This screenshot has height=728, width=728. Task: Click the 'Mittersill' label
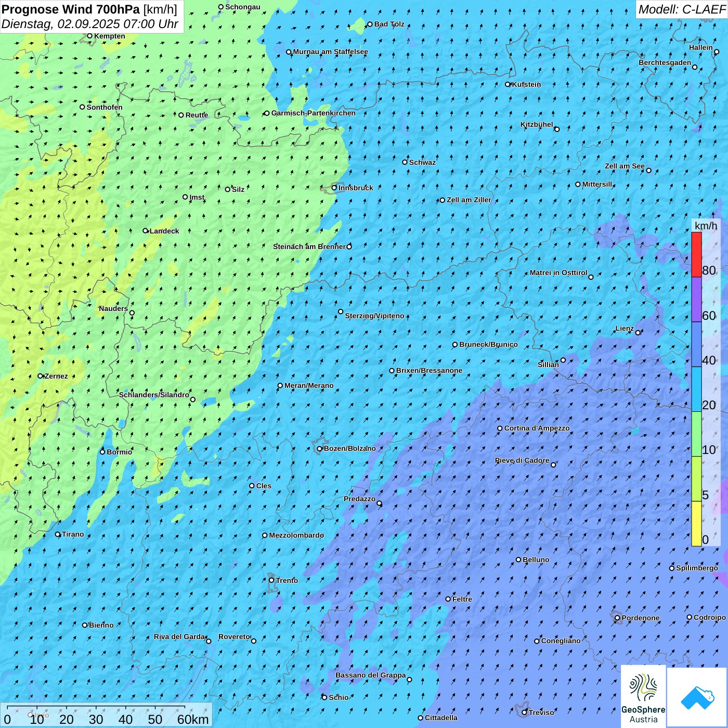pyautogui.click(x=597, y=185)
